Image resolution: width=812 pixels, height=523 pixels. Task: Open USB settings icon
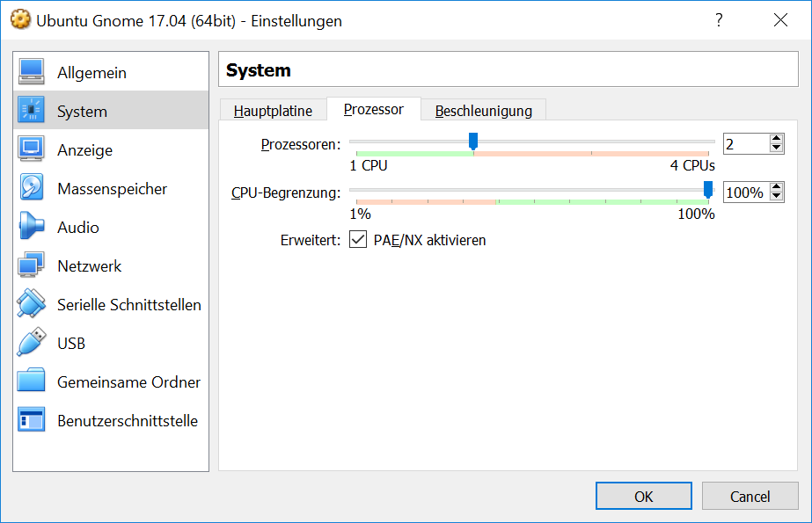click(31, 343)
